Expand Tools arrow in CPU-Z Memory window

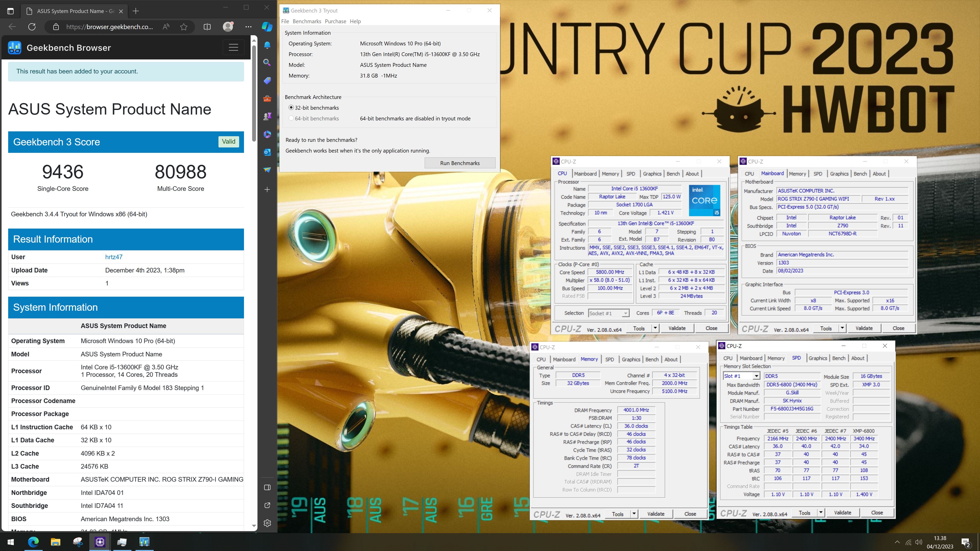click(634, 514)
